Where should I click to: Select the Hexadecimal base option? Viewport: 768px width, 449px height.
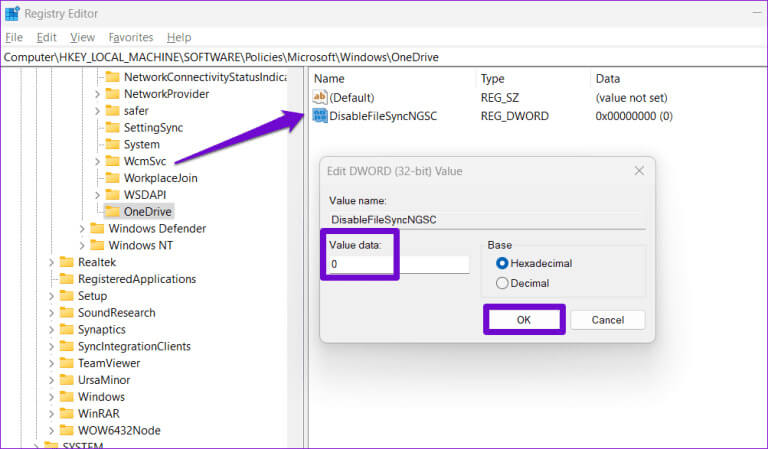click(502, 263)
